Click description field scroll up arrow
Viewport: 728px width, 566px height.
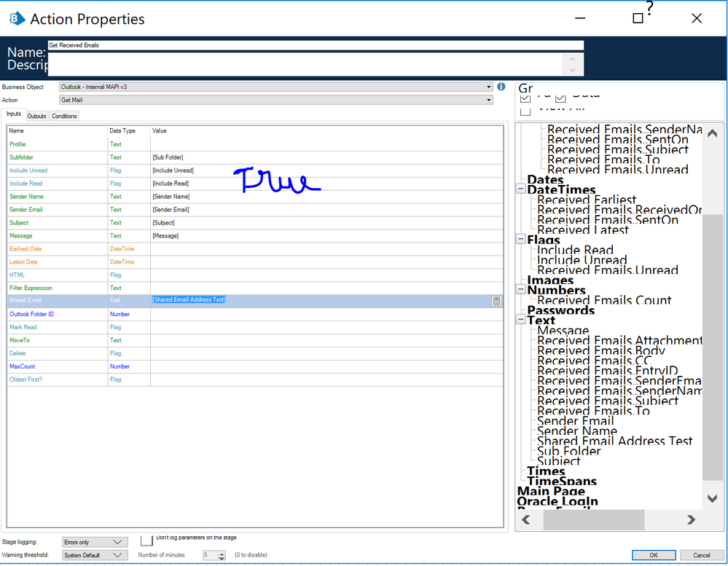point(573,59)
